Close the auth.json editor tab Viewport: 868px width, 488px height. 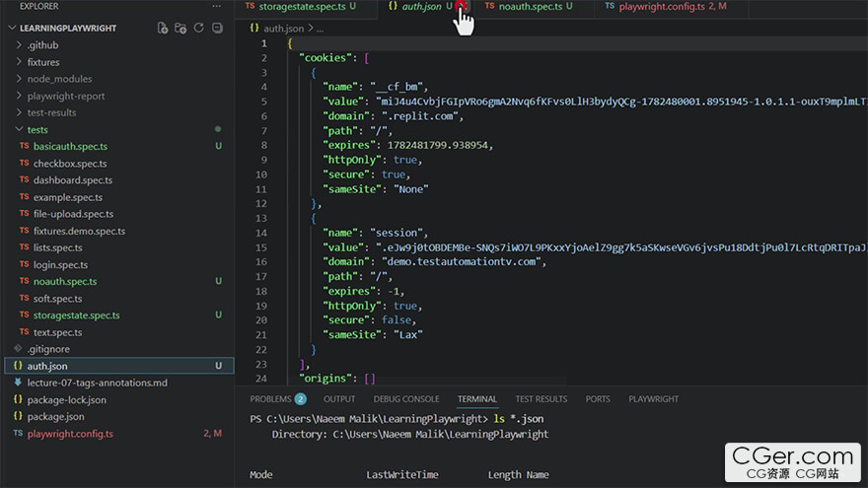[x=462, y=7]
